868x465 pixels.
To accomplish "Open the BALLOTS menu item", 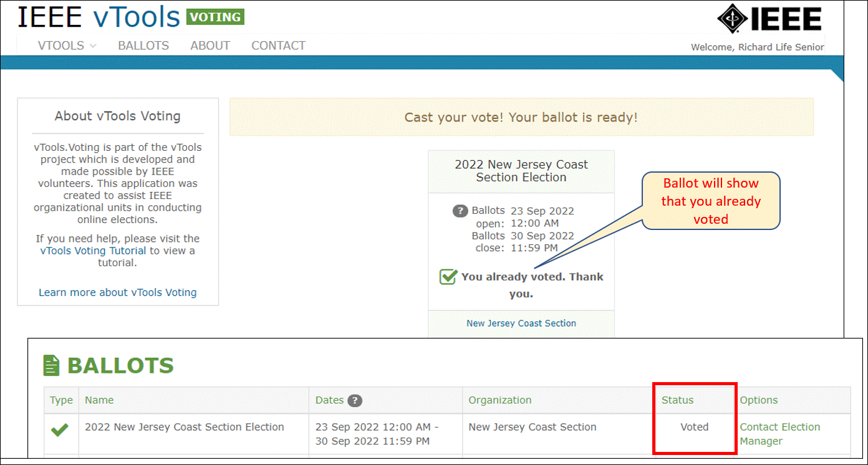I will (x=143, y=46).
